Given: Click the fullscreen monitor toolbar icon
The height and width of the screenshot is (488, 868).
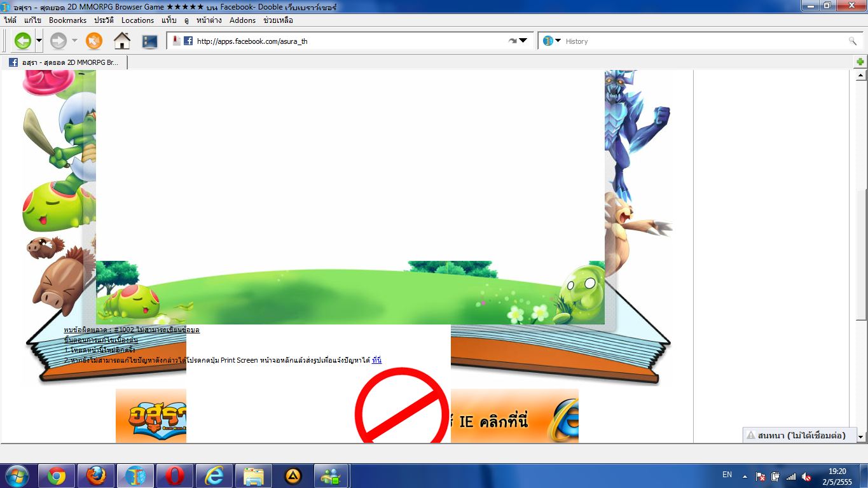Looking at the screenshot, I should [149, 41].
